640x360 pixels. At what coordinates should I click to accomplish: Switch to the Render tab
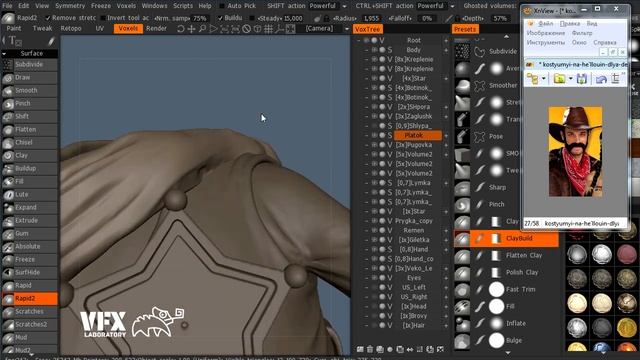(156, 29)
